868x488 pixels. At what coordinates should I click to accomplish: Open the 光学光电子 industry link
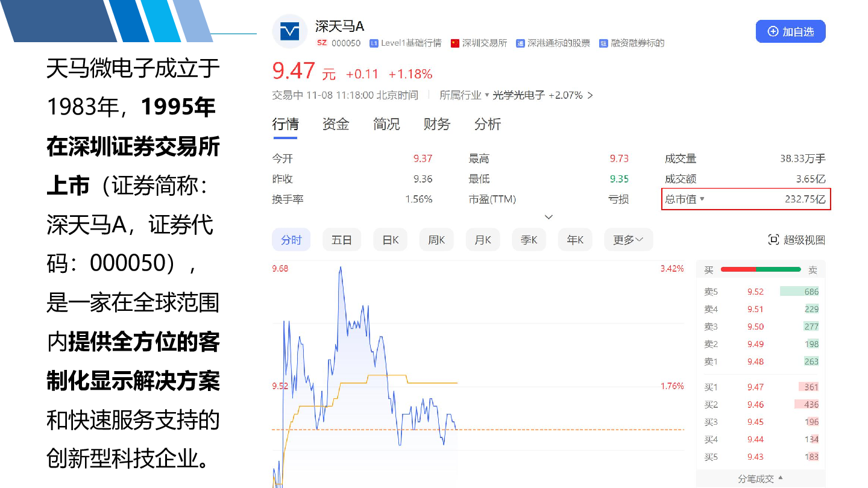(518, 95)
